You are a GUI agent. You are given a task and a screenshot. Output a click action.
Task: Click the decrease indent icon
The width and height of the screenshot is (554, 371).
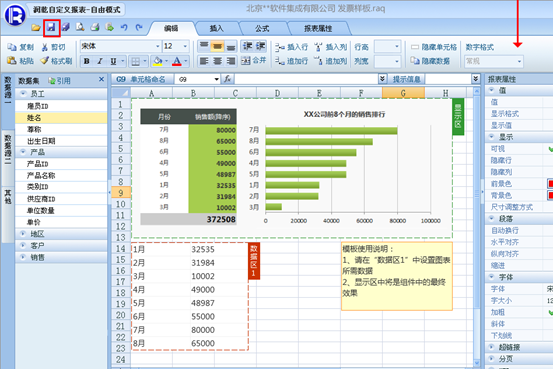[x=247, y=46]
